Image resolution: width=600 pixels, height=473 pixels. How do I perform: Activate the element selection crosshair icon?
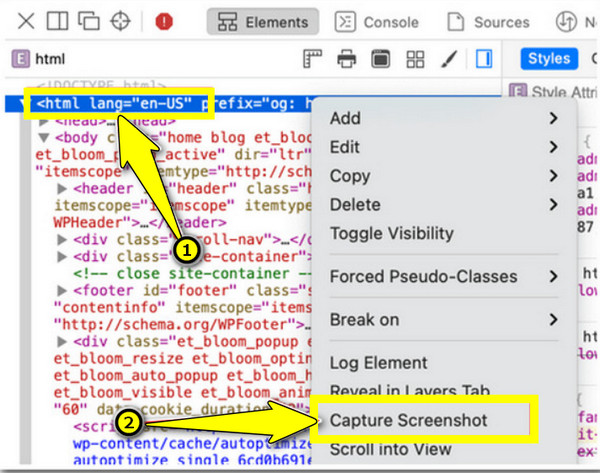pyautogui.click(x=121, y=21)
